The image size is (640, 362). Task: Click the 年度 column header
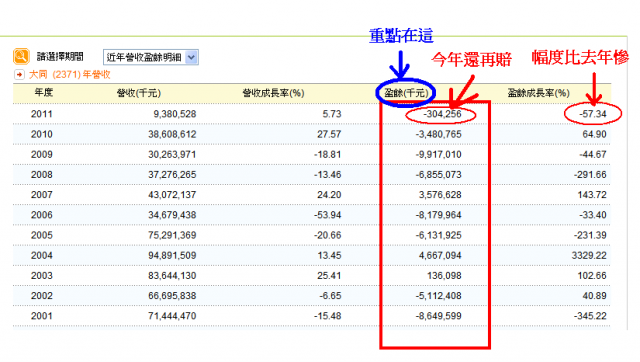44,93
